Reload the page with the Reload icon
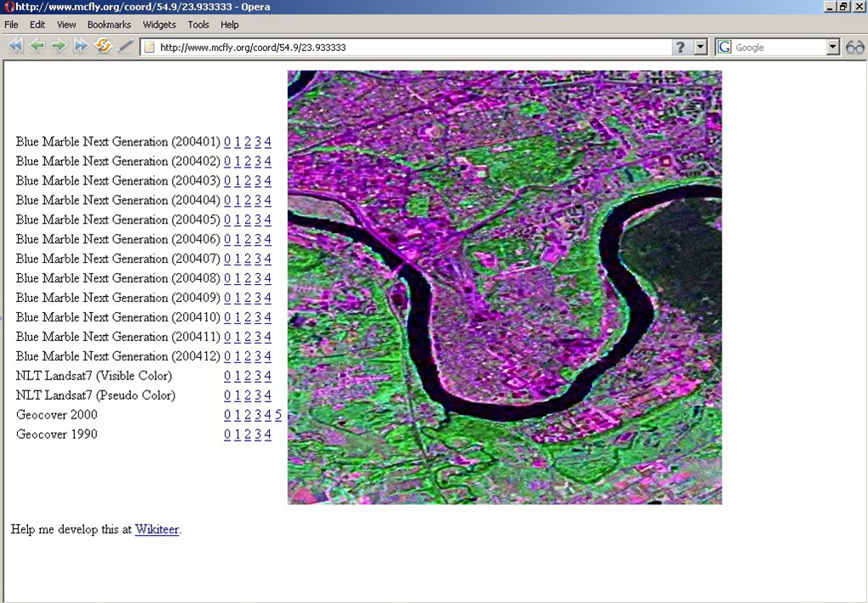Image resolution: width=868 pixels, height=603 pixels. click(103, 47)
